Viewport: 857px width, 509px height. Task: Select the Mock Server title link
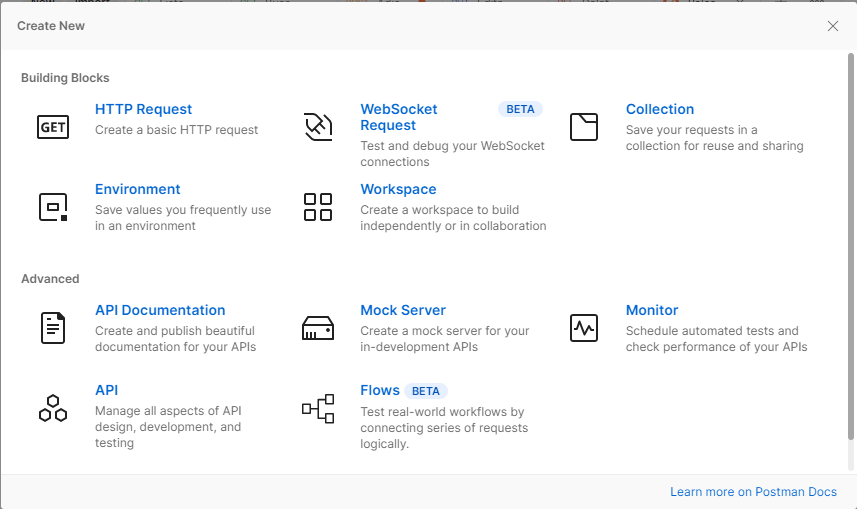[403, 310]
